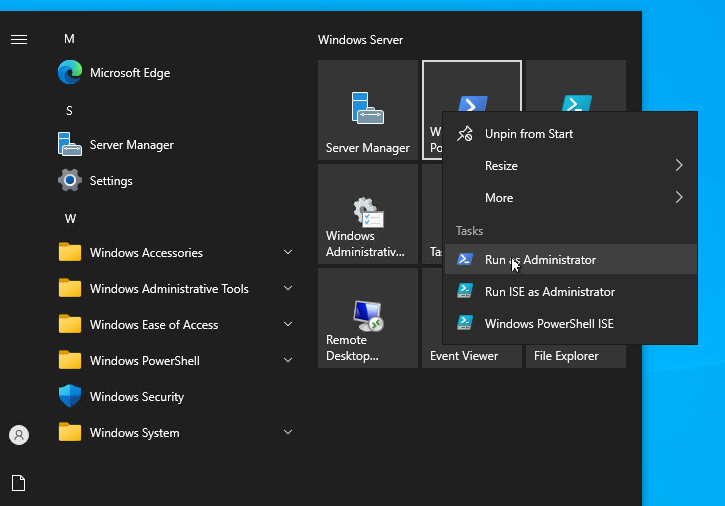The image size is (725, 506).
Task: Click icon next to Windows PowerShell ISE entry
Action: point(465,323)
